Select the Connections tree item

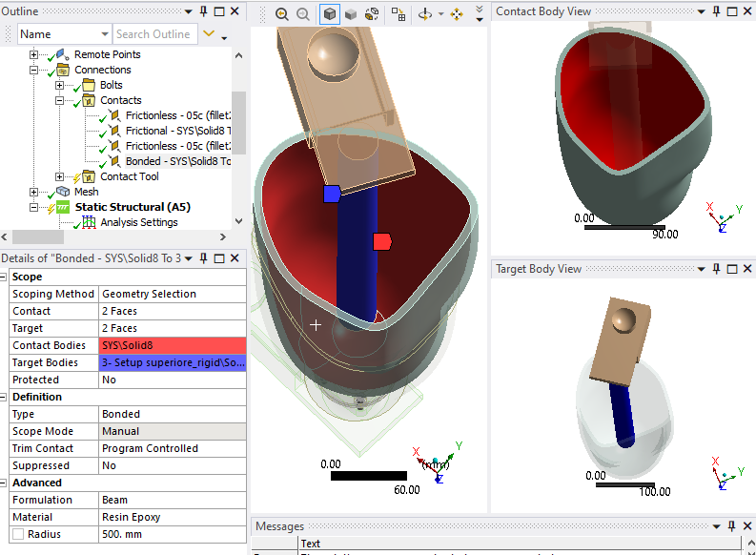[103, 70]
